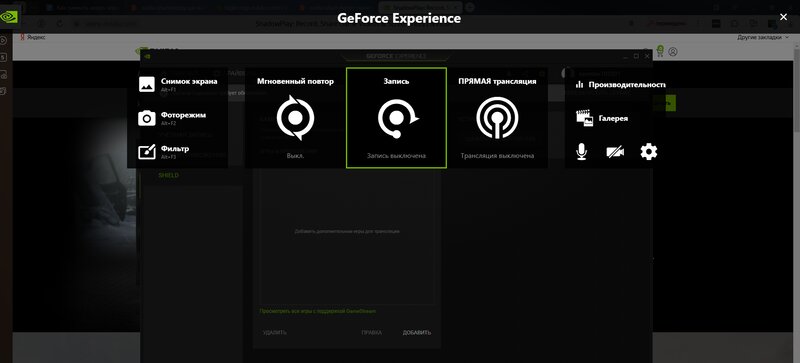Open the Галерея gallery
Image resolution: width=800 pixels, height=363 pixels.
(x=602, y=118)
